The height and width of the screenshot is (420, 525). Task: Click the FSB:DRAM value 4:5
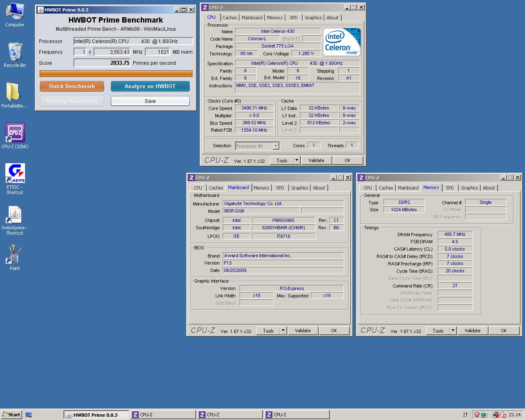(x=455, y=242)
